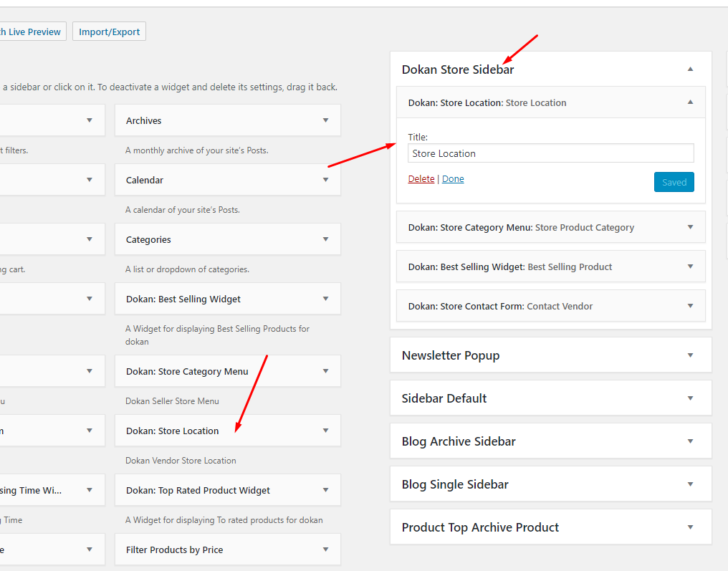Open available Dokan: Store Location dropdown arrow
The height and width of the screenshot is (571, 728).
pos(326,431)
